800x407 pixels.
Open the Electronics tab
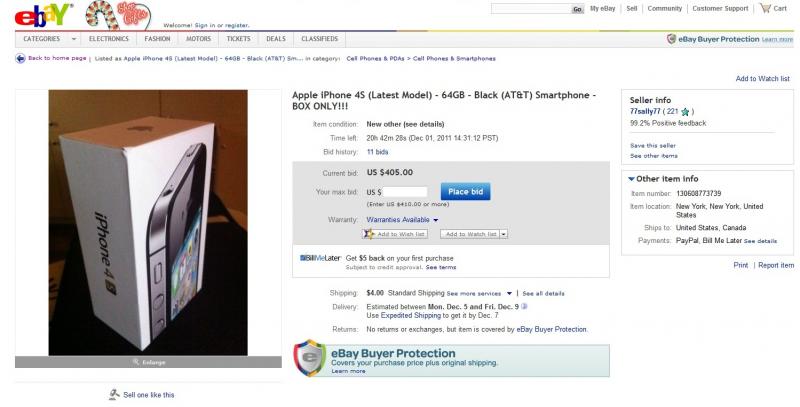pyautogui.click(x=109, y=39)
